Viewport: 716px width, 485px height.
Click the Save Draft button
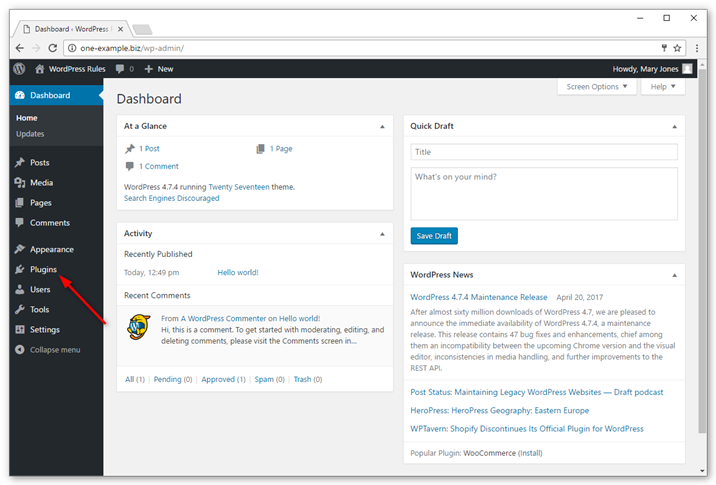click(434, 236)
